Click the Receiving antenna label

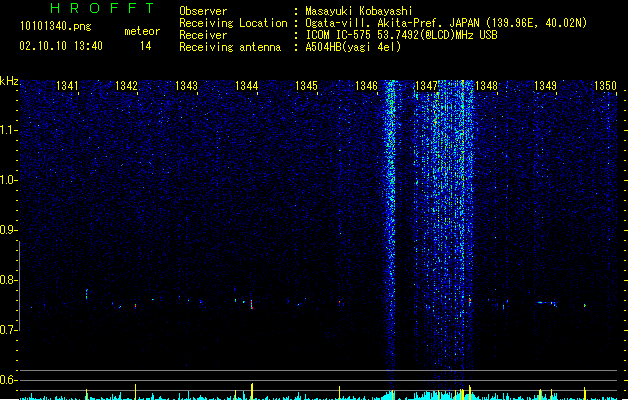click(230, 47)
